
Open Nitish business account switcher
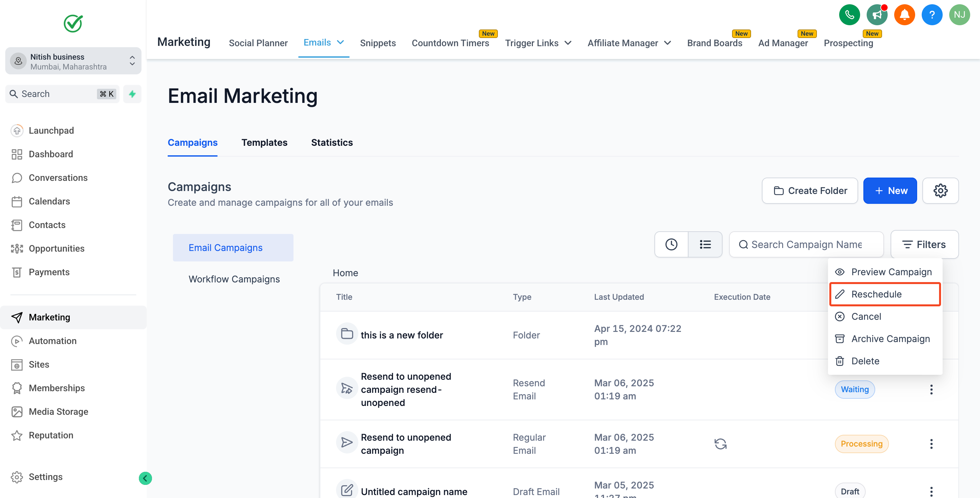pos(73,61)
